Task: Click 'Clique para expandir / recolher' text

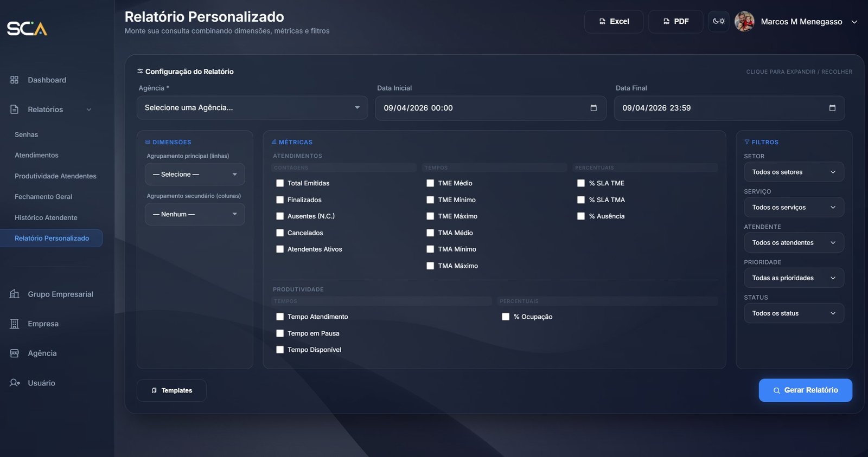Action: (x=799, y=72)
